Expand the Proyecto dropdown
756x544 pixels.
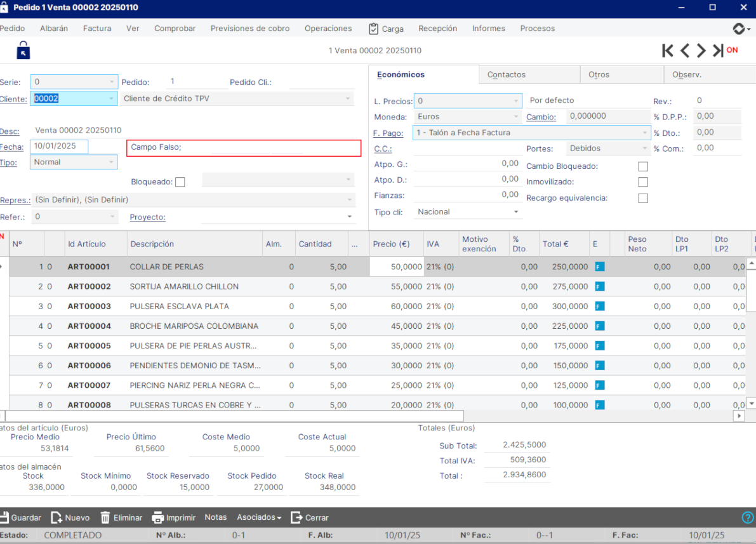tap(350, 216)
